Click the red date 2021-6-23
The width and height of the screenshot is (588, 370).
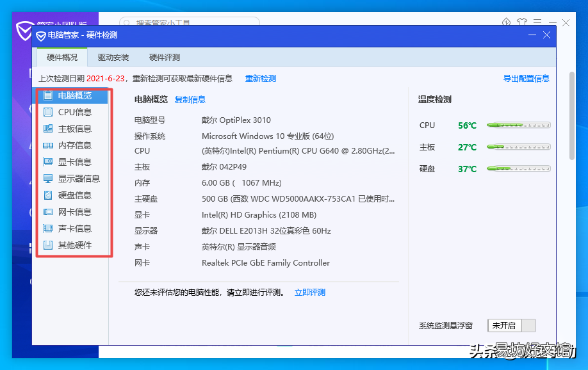click(x=106, y=79)
